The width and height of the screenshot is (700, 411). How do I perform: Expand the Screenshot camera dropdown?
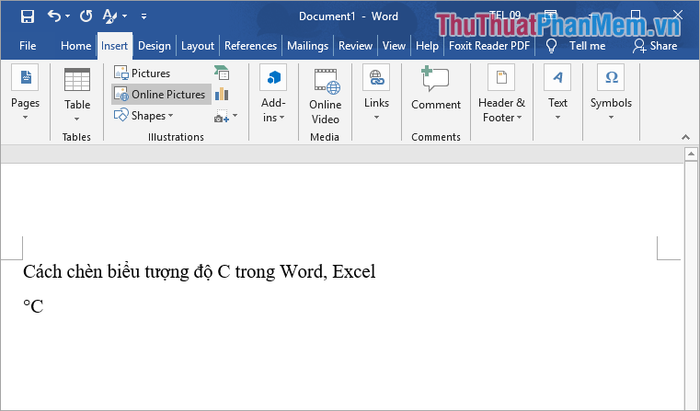[x=224, y=117]
